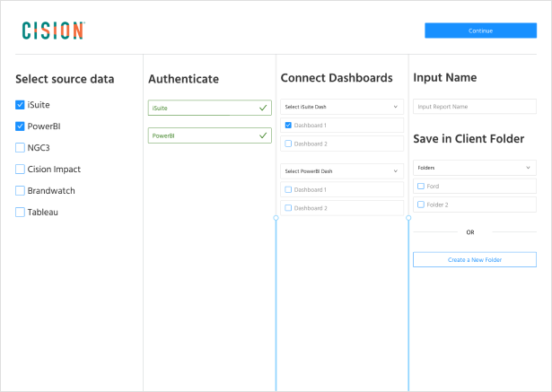Tick the Brandwatch checkbox
This screenshot has width=552, height=392.
[x=20, y=191]
